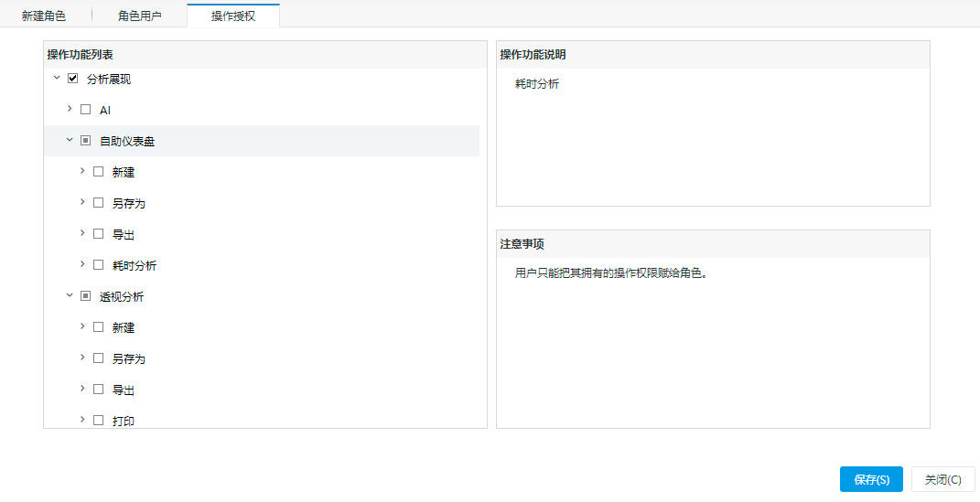Click the 用户只能把其拥有的操作权限赋给角色 note
This screenshot has width=980, height=502.
[611, 273]
